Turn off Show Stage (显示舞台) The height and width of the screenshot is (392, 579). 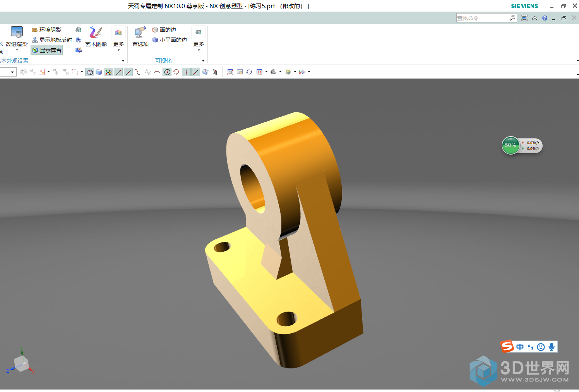click(x=47, y=50)
